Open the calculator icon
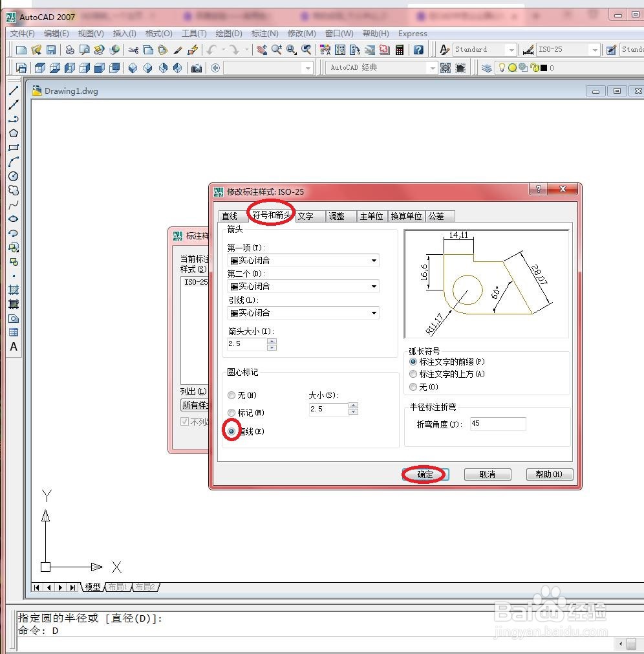Screen dimensions: 644x654 tap(400, 50)
